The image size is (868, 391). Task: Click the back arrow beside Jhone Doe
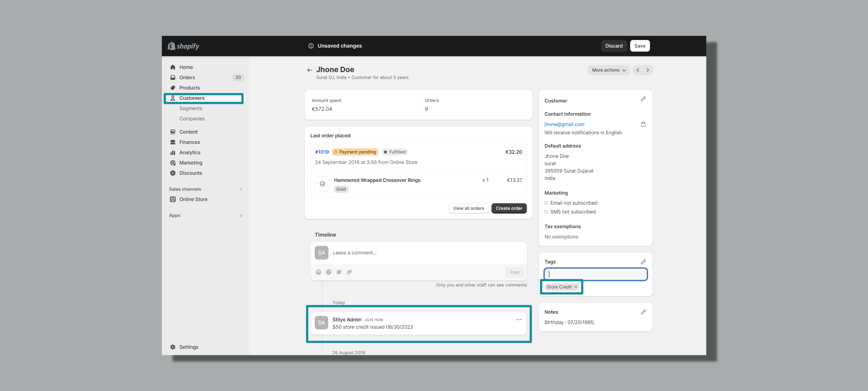[x=309, y=70]
